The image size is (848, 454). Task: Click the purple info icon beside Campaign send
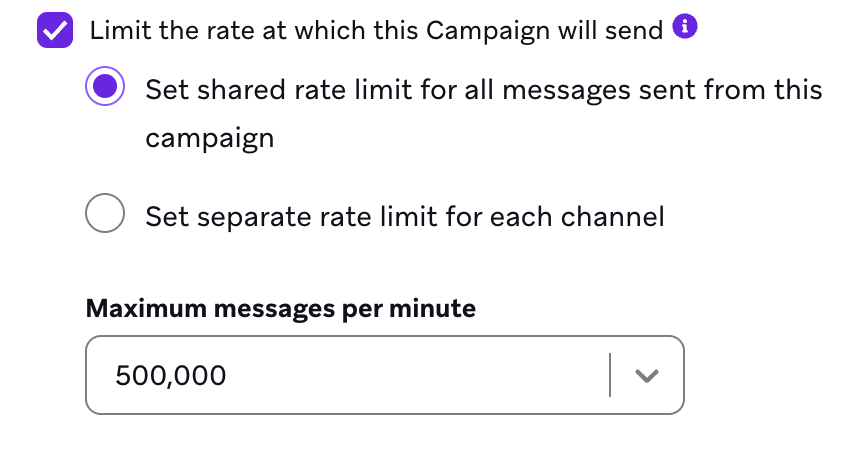pos(685,27)
